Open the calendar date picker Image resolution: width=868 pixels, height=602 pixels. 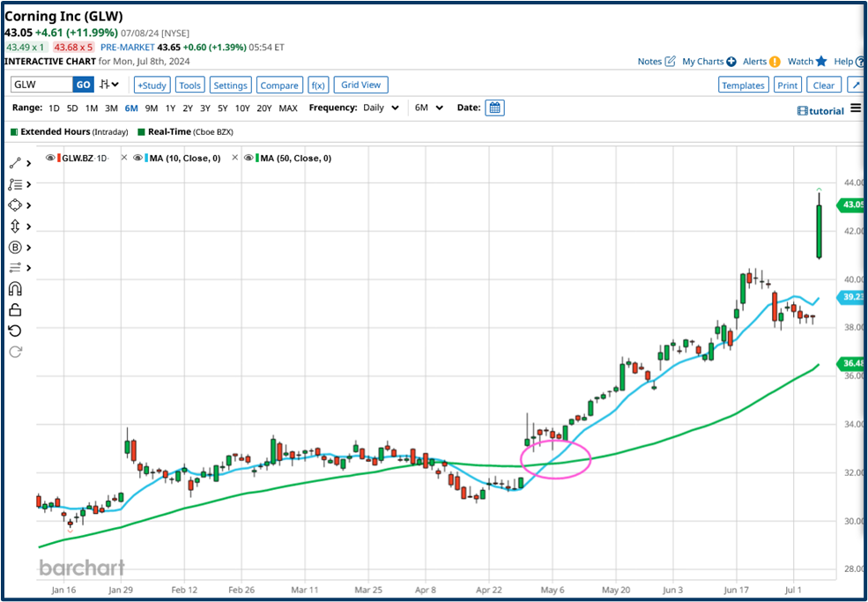[493, 107]
